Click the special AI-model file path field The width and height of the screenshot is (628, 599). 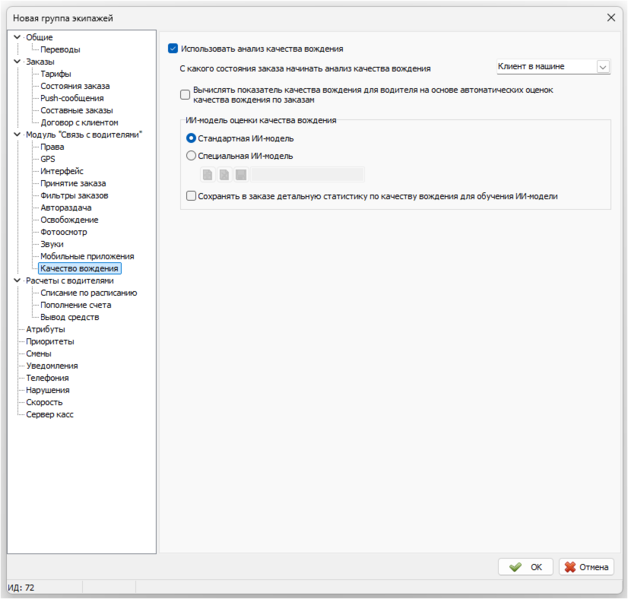pyautogui.click(x=308, y=175)
